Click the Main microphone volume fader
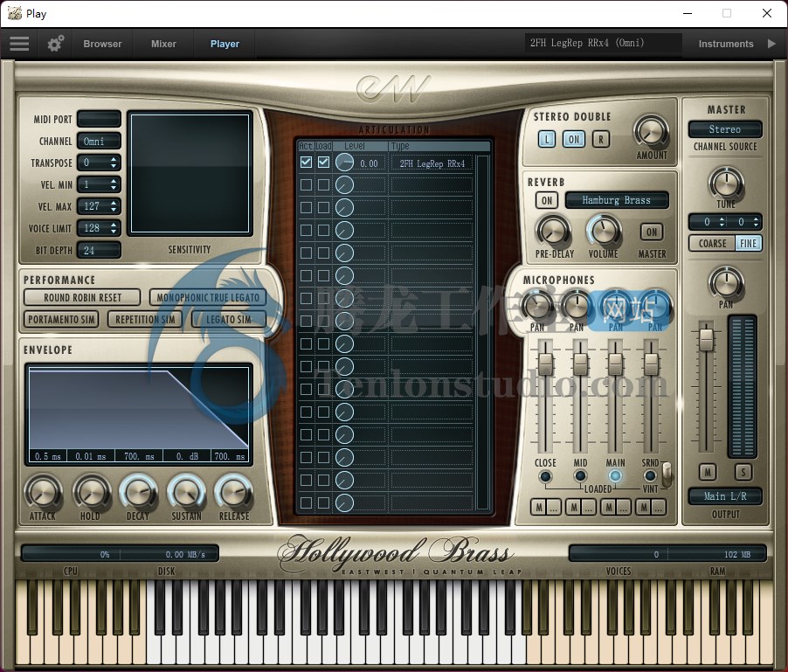Viewport: 788px width, 672px height. [616, 364]
